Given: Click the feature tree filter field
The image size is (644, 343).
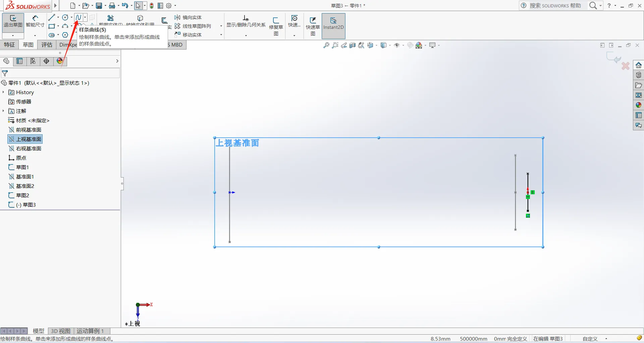Looking at the screenshot, I should 60,73.
